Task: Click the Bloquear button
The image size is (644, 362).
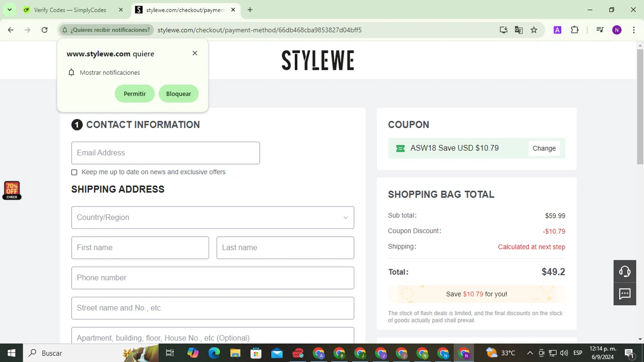Action: (x=179, y=94)
